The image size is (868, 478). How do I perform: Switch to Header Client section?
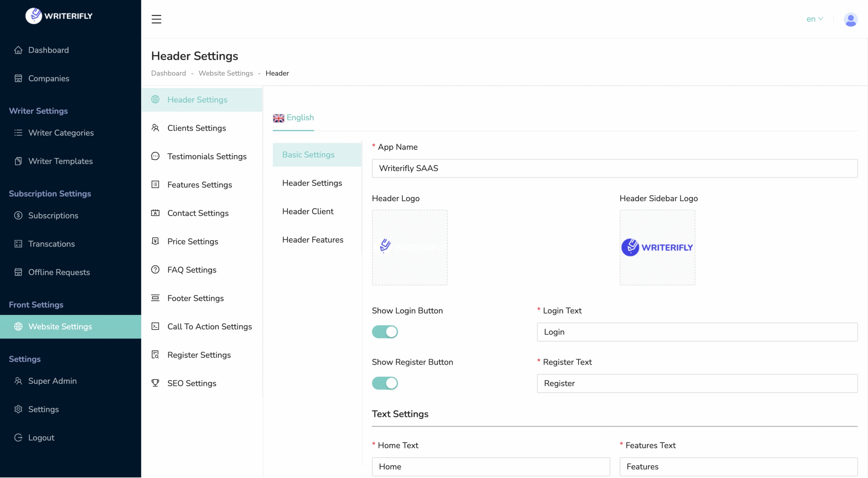click(x=308, y=211)
